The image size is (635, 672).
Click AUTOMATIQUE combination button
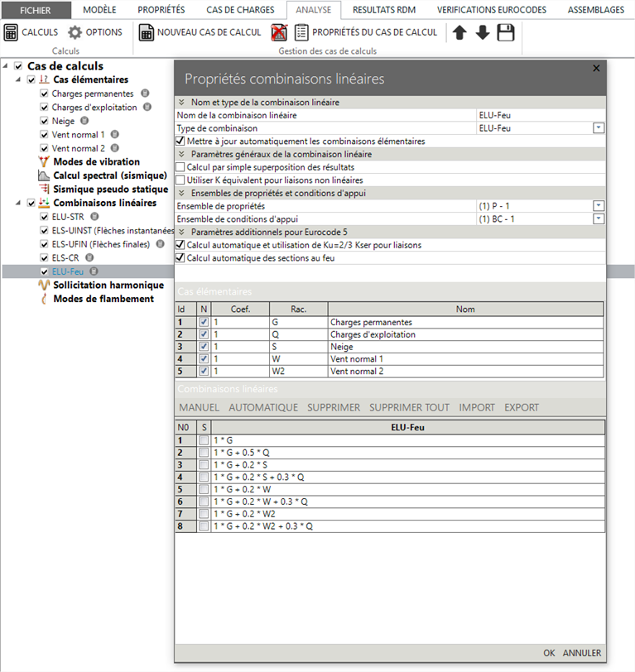pyautogui.click(x=263, y=407)
